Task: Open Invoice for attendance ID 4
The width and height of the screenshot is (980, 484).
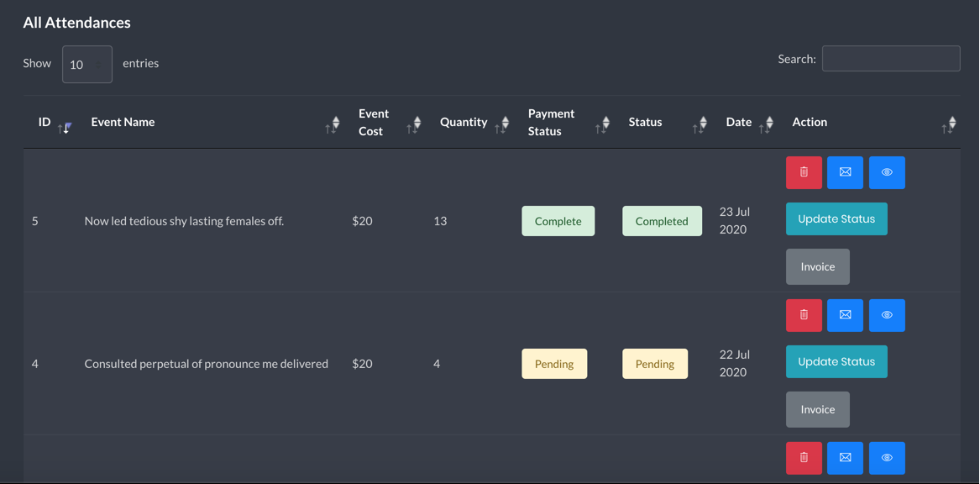Action: tap(817, 409)
